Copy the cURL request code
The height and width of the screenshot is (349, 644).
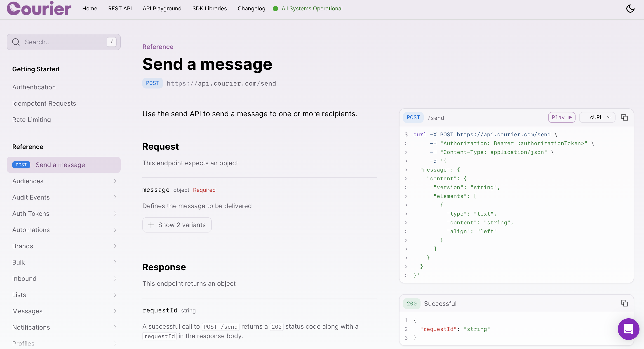[x=624, y=117]
